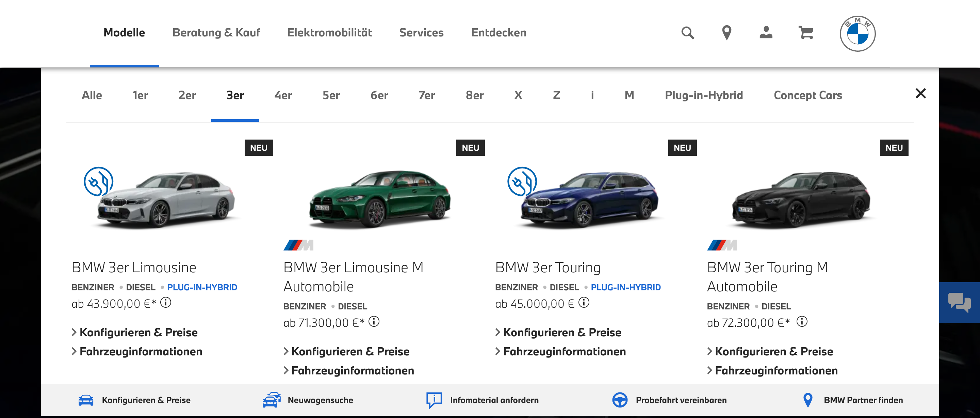Click BMW Partner finden in the bottom bar
The image size is (980, 418).
click(x=863, y=400)
